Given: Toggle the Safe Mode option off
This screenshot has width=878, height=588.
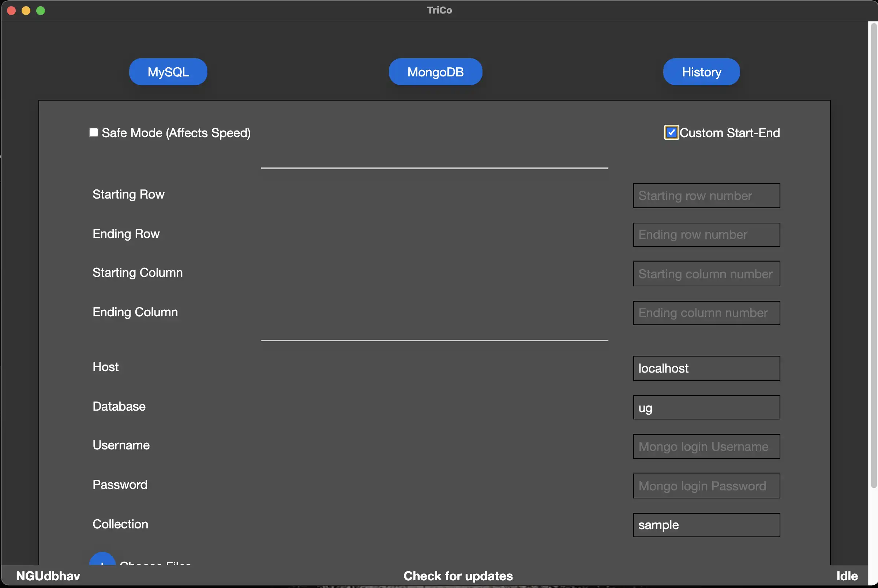Looking at the screenshot, I should (93, 132).
